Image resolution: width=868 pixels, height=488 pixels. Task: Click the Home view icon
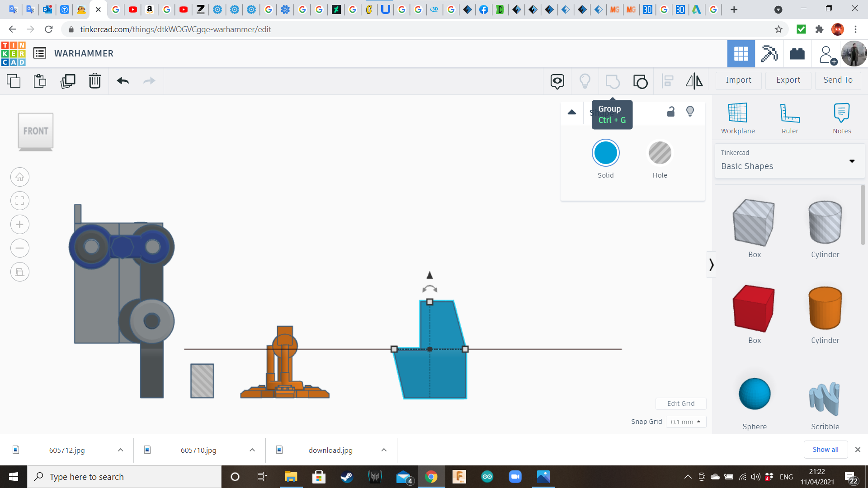coord(20,177)
